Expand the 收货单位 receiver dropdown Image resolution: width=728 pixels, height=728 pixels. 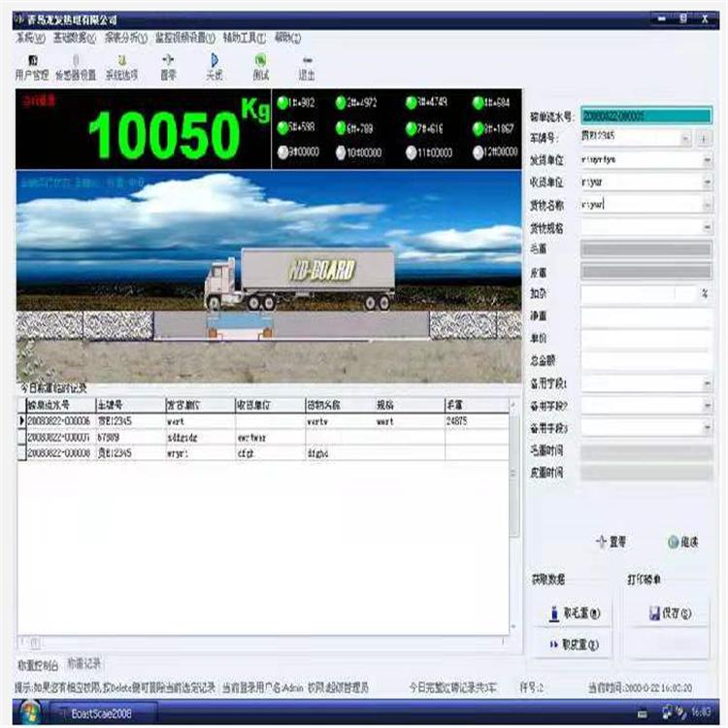coord(706,182)
